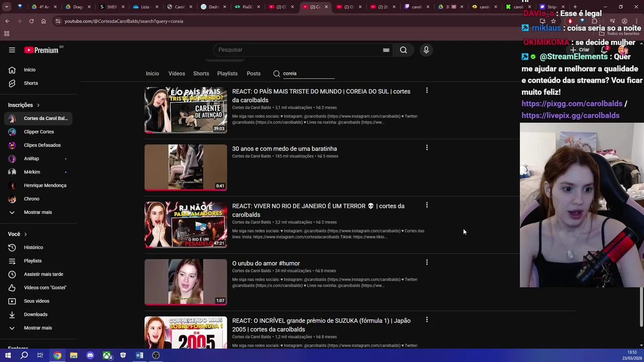Screen dimensions: 644x362
Task: Open options menu for PAÍS MAIS TRISTE video
Action: (x=427, y=90)
